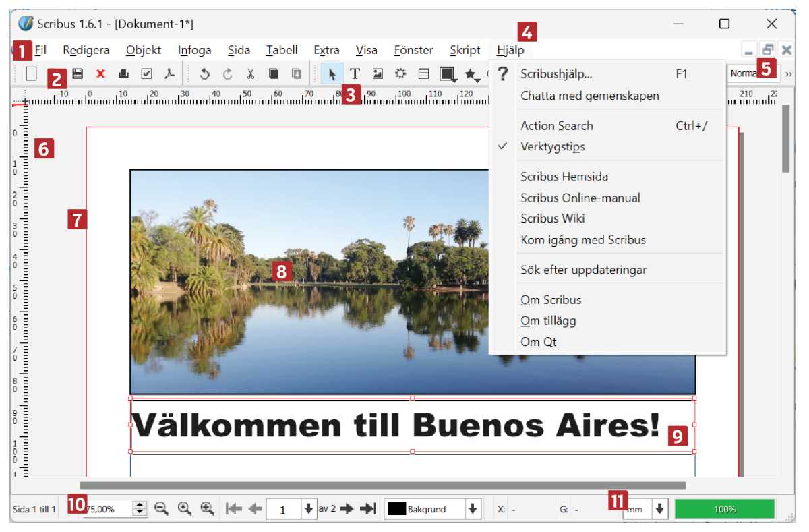Zoom out with the minus magnifier icon
809x532 pixels.
click(161, 509)
